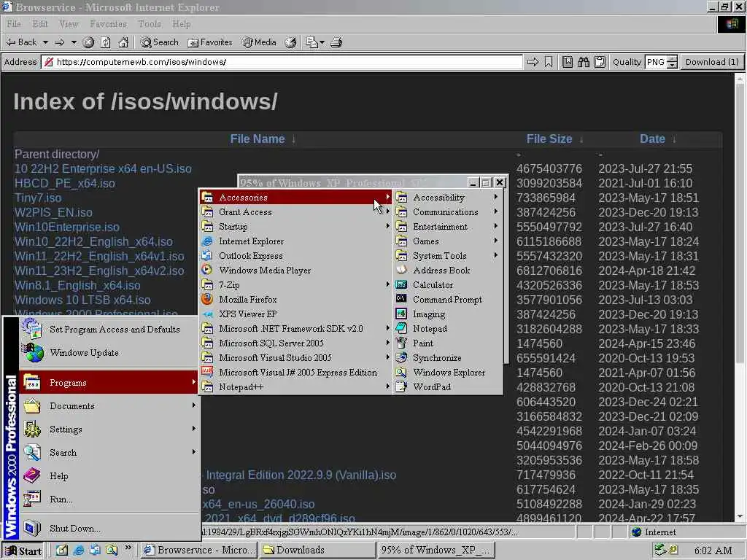
Task: Click the Start button
Action: tap(23, 551)
